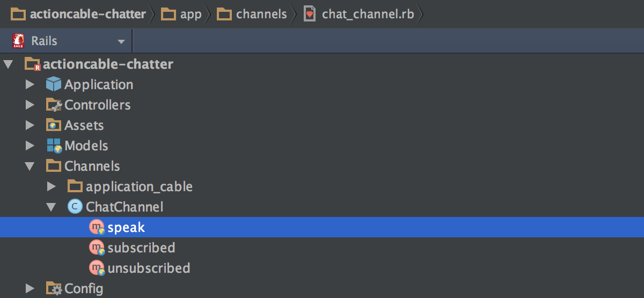Select the unsubscribed method in tree
Image resolution: width=644 pixels, height=298 pixels.
(x=149, y=268)
